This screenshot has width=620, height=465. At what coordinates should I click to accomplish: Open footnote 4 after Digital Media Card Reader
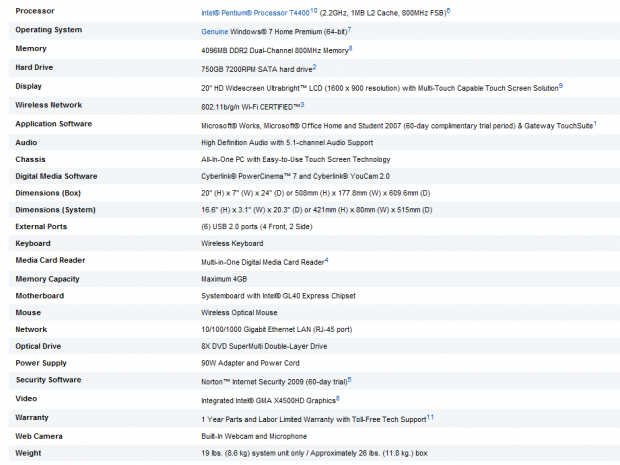tap(327, 260)
